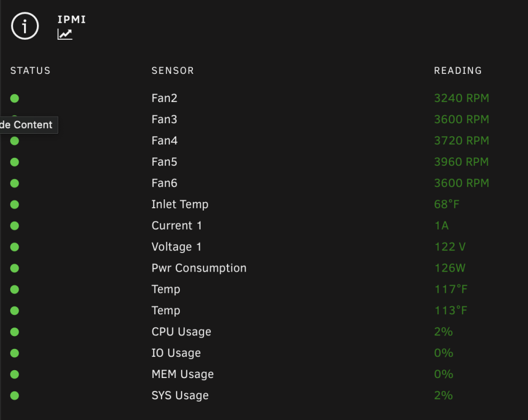Open the IPMI chart graph icon

64,34
